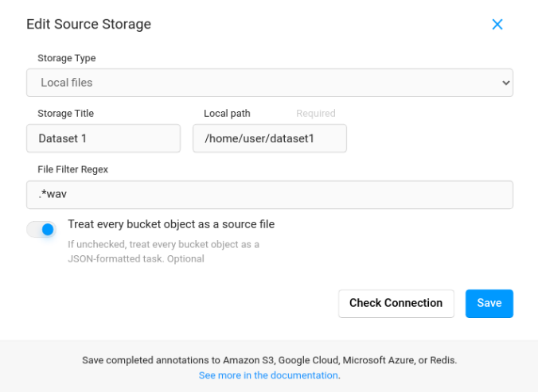
Task: Click the Edit Source Storage heading
Action: (x=88, y=25)
